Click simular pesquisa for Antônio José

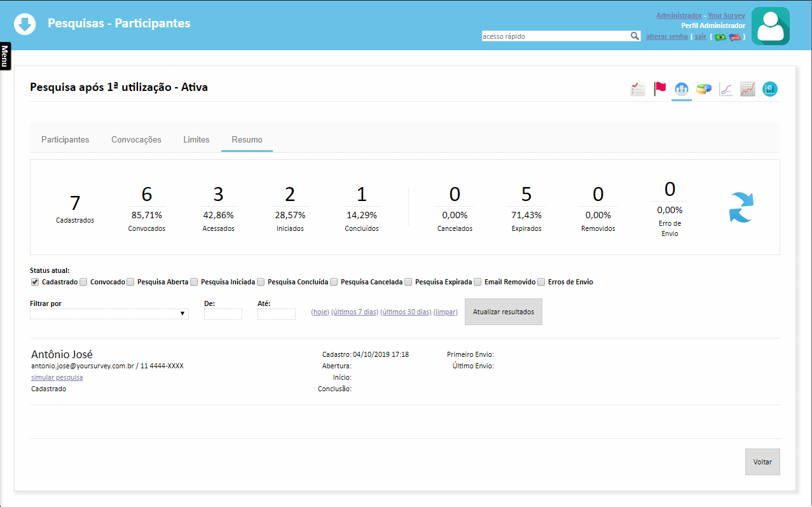point(57,377)
